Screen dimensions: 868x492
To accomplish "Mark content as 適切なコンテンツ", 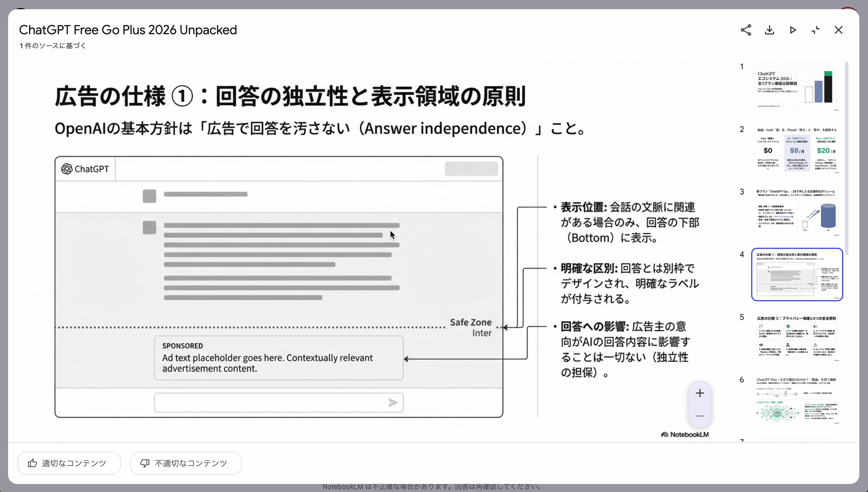I will click(x=69, y=463).
